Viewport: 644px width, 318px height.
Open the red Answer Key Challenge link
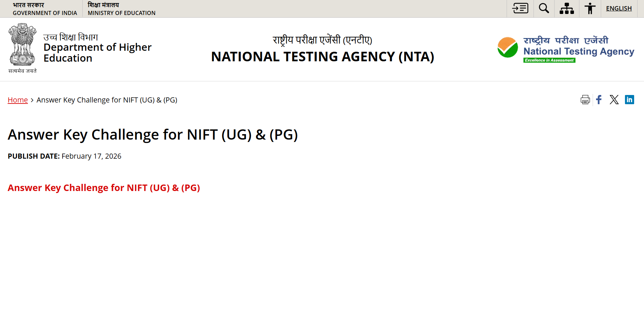pos(104,188)
